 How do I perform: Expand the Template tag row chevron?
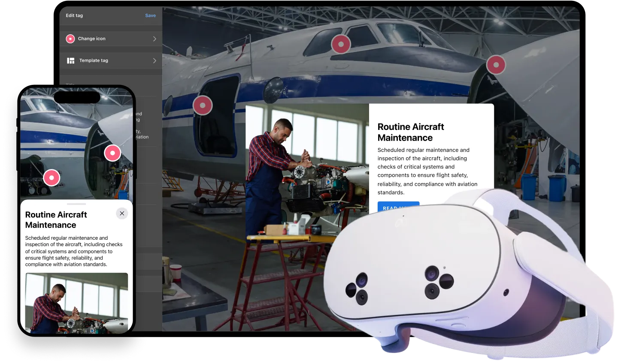[x=154, y=61]
